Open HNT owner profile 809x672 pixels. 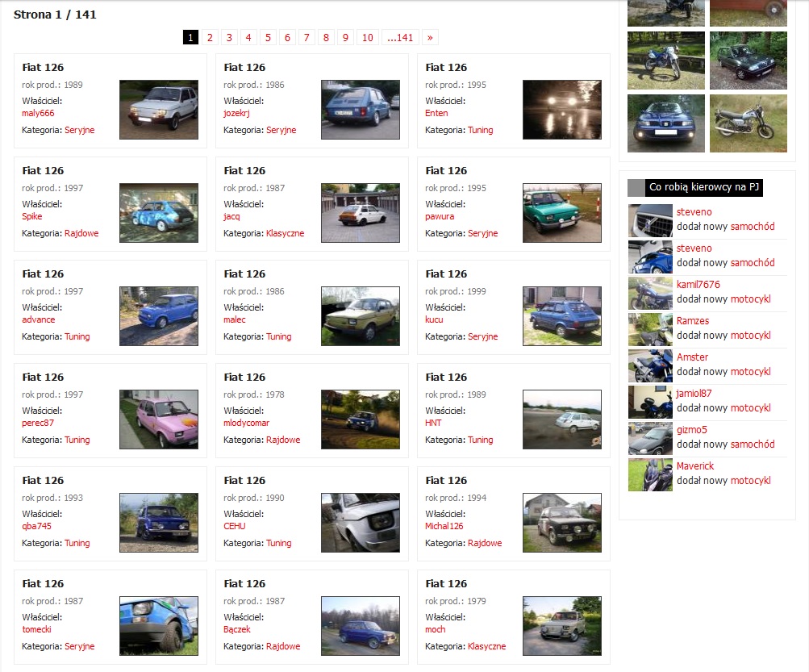point(433,423)
